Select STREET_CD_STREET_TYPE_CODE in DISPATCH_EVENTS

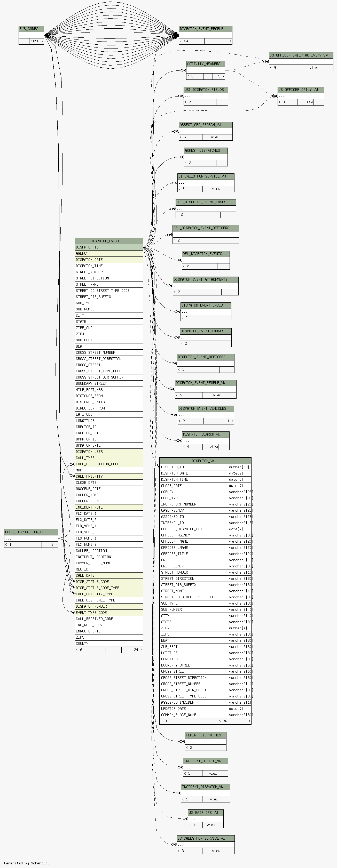pyautogui.click(x=109, y=291)
